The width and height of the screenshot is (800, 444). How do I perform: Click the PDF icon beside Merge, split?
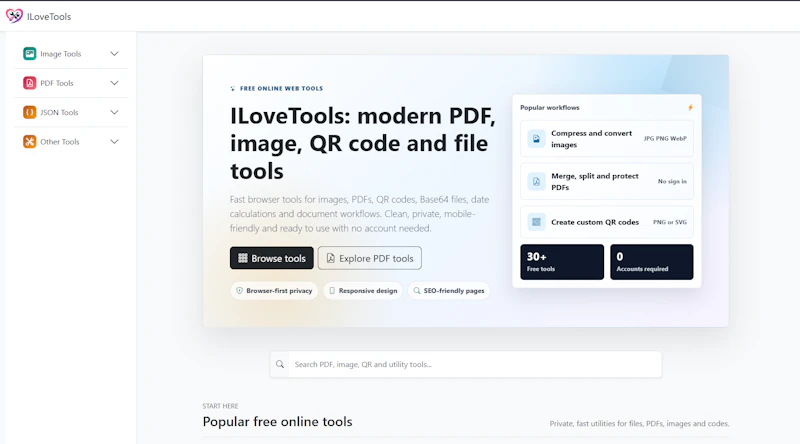click(536, 181)
